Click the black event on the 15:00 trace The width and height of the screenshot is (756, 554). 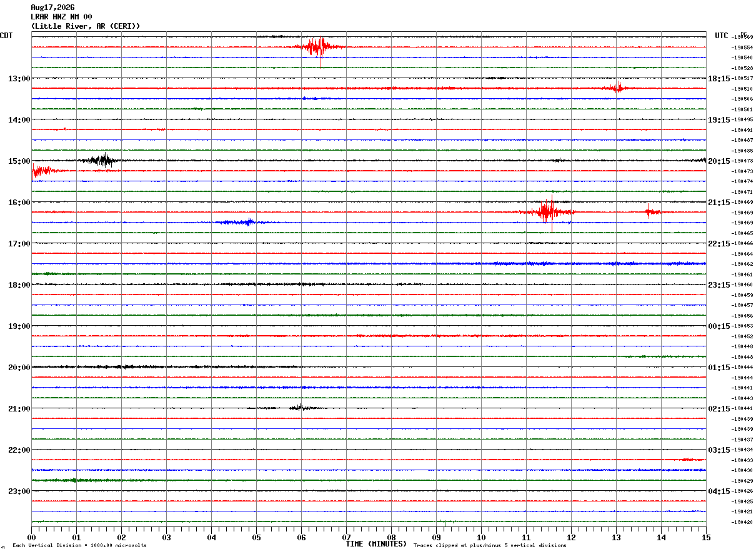click(100, 160)
